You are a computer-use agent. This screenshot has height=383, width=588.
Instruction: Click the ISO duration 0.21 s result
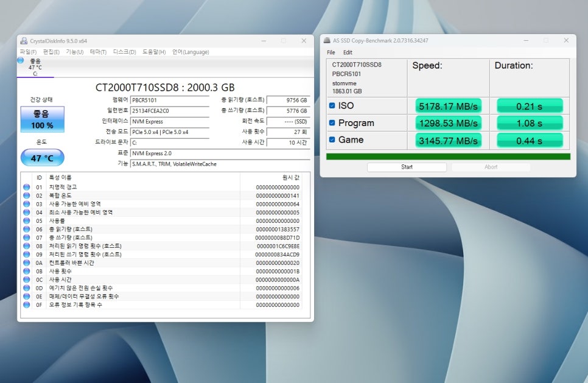(530, 106)
